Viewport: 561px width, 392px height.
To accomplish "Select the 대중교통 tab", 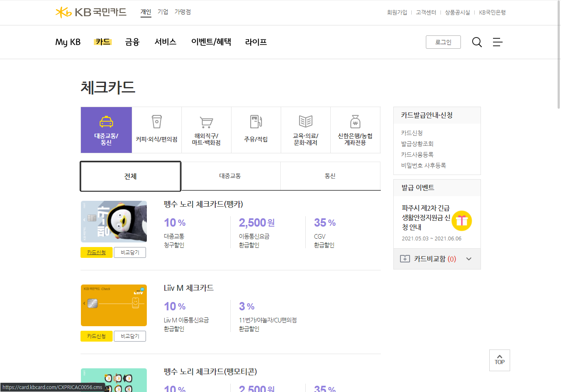I will (x=230, y=176).
